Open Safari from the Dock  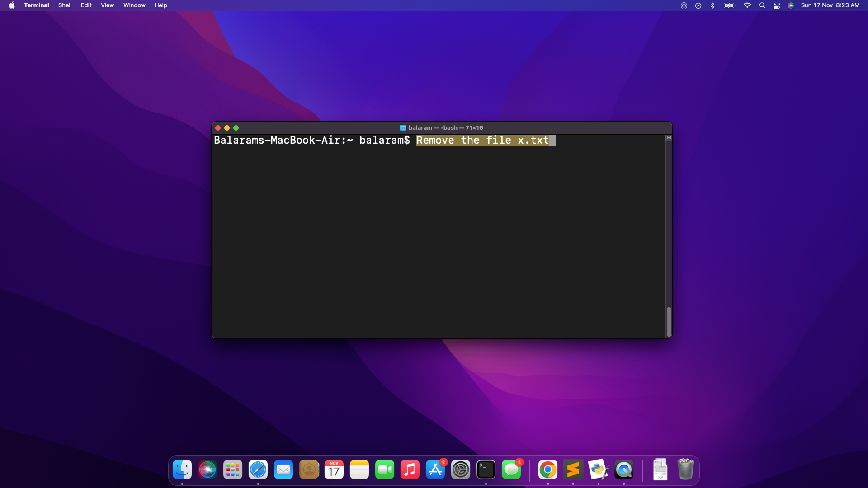(x=258, y=470)
